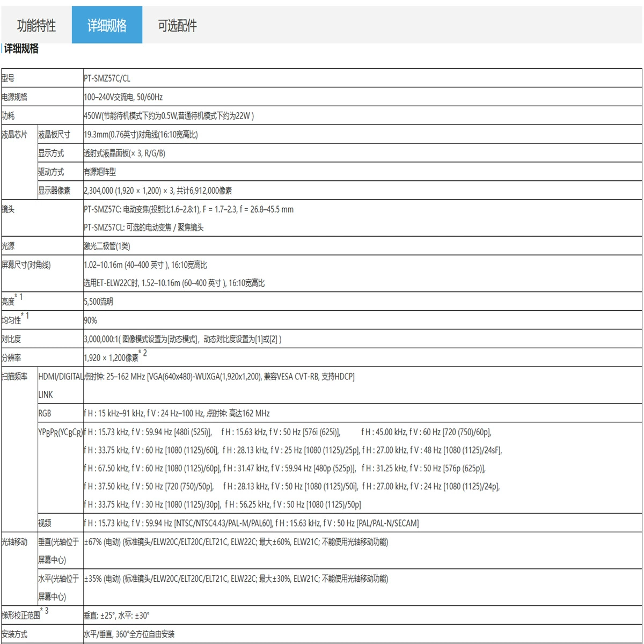Select 水平/垂直, 360°全方位自由安装 value

(x=129, y=634)
